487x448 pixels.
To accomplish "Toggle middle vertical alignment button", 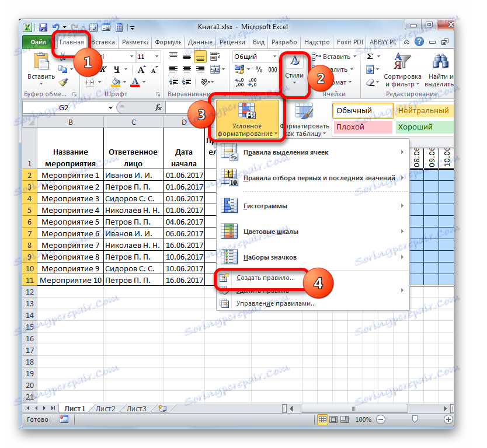I will [187, 57].
